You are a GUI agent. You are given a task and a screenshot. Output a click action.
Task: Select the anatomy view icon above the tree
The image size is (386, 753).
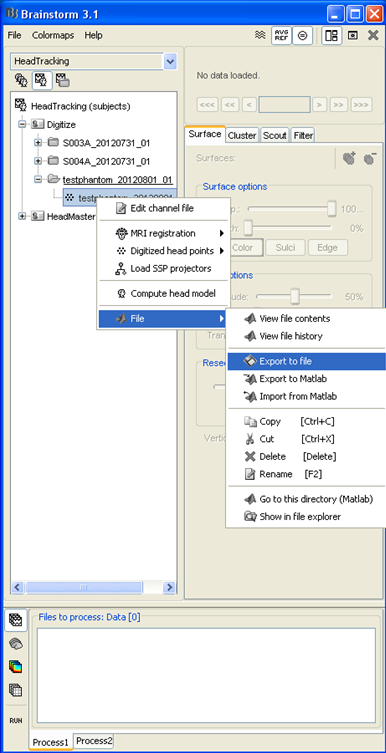(x=21, y=80)
